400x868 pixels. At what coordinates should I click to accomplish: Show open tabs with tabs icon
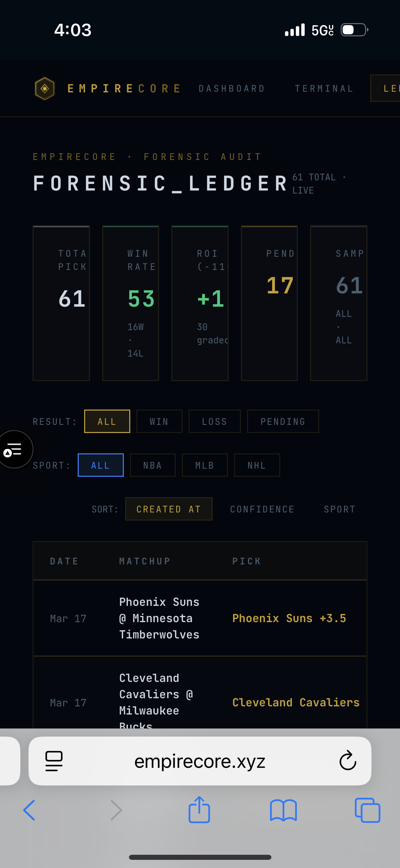367,810
